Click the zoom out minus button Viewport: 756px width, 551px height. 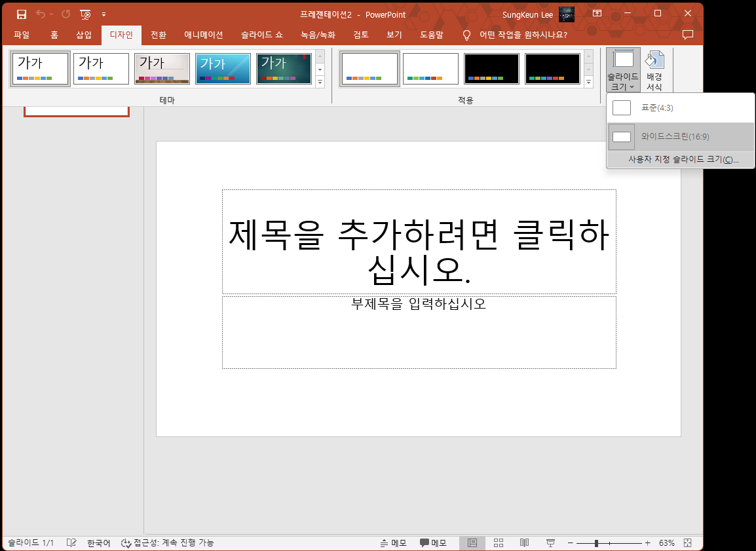coord(571,542)
